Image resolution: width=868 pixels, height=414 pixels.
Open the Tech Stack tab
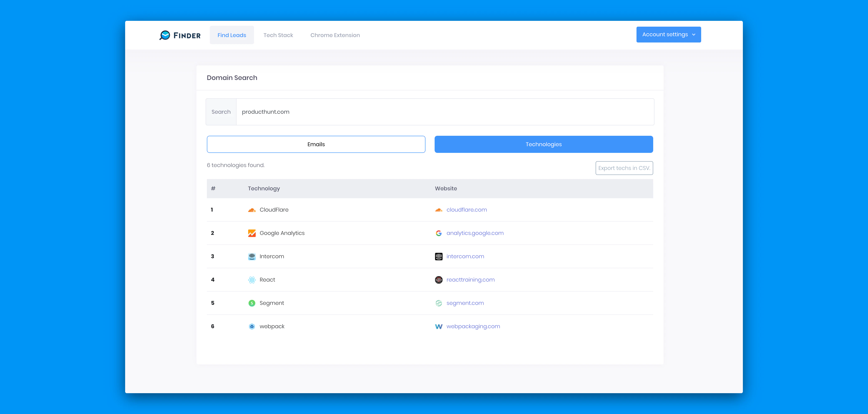click(278, 35)
